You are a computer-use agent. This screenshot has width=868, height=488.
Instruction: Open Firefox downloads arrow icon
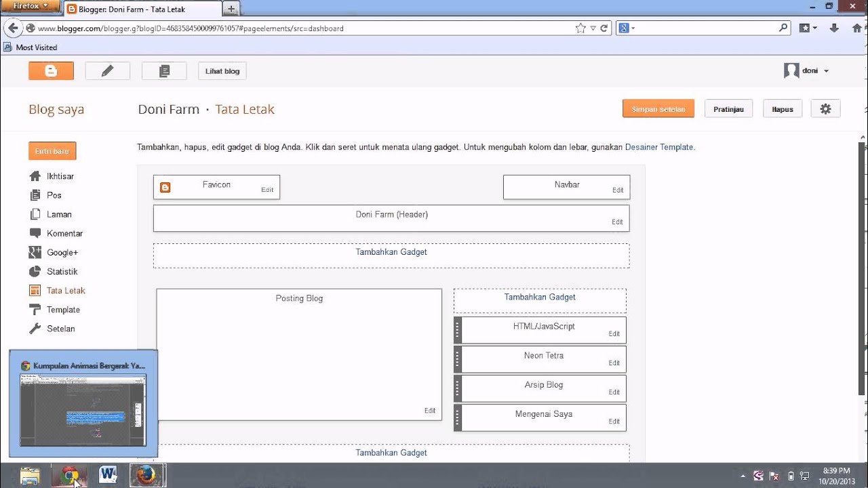pyautogui.click(x=834, y=28)
